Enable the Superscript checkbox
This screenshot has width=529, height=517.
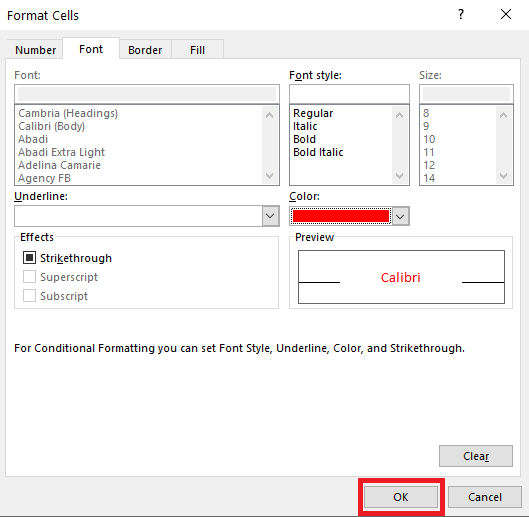pyautogui.click(x=29, y=277)
